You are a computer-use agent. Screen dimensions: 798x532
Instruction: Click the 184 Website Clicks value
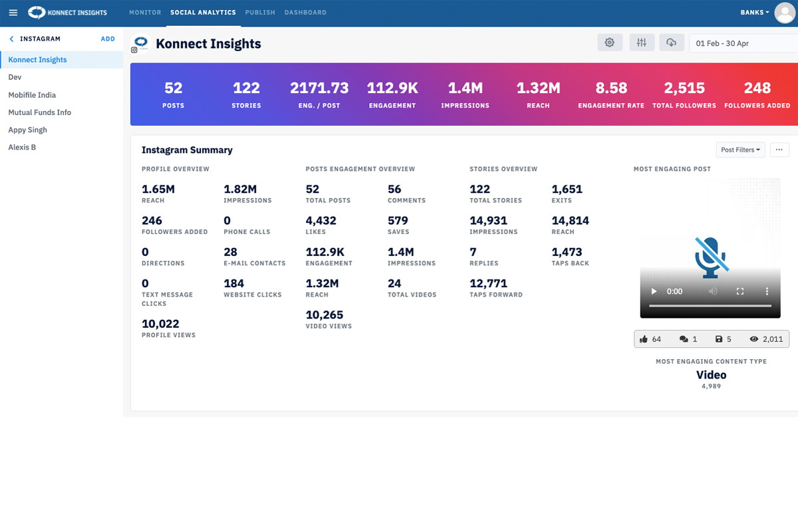point(233,283)
